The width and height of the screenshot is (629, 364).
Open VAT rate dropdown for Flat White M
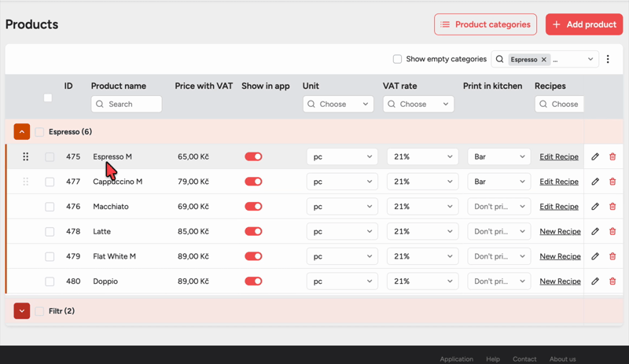[x=422, y=256]
